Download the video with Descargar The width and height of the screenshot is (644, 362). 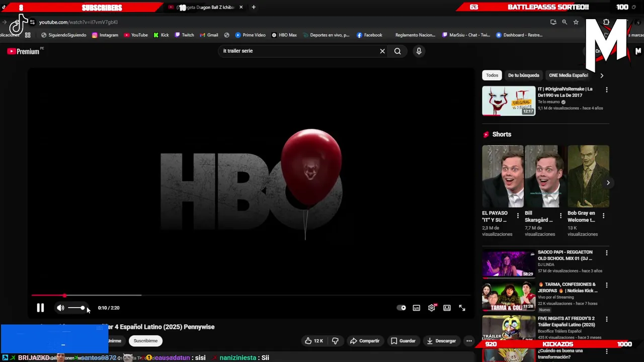pos(441,341)
